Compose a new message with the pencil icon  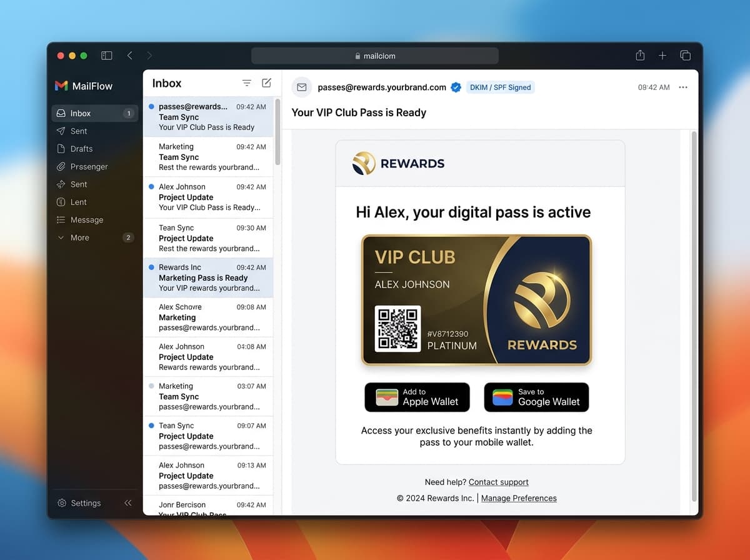[267, 83]
